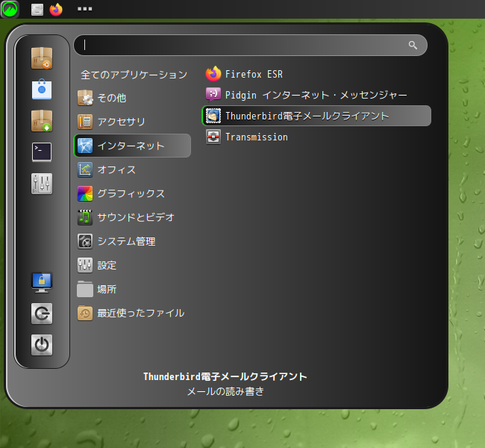485x448 pixels.
Task: Open the 場所 places category
Action: click(132, 289)
